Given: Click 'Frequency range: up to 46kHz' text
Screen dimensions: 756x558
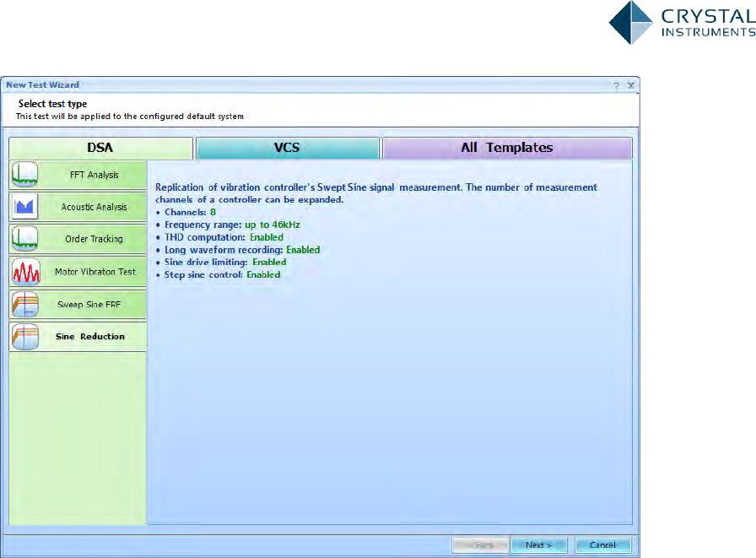Looking at the screenshot, I should tap(232, 225).
